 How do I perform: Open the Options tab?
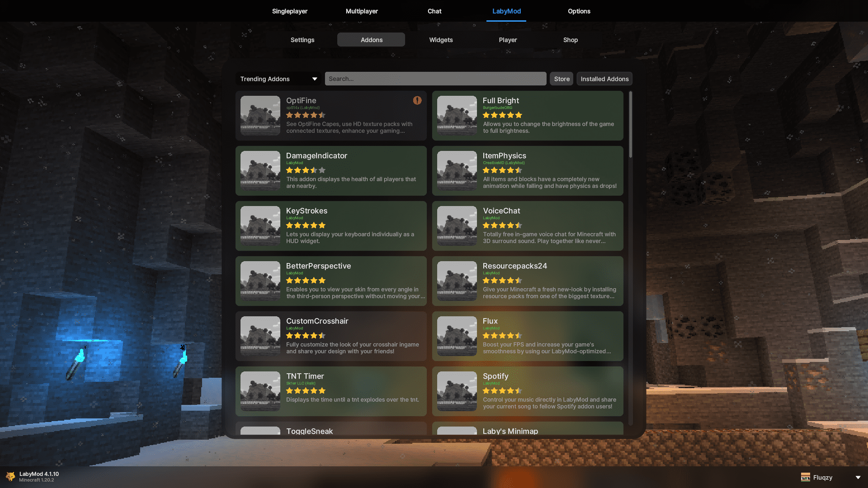tap(579, 11)
